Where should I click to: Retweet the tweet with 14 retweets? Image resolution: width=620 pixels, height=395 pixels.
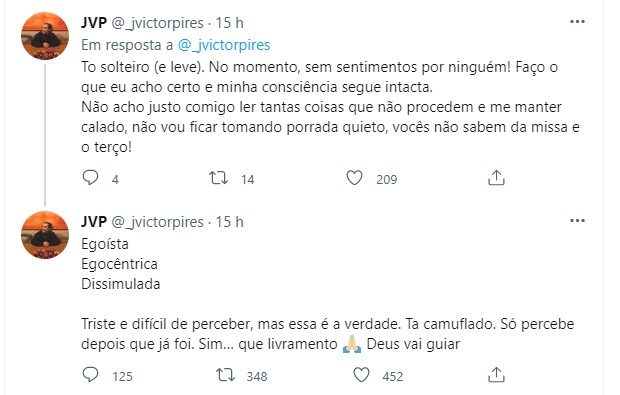click(x=219, y=178)
